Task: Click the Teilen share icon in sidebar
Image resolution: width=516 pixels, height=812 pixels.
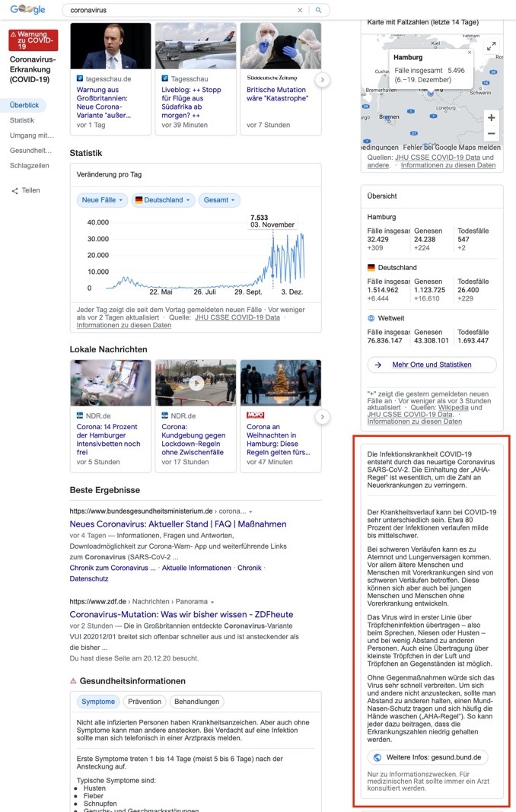Action: pyautogui.click(x=14, y=191)
